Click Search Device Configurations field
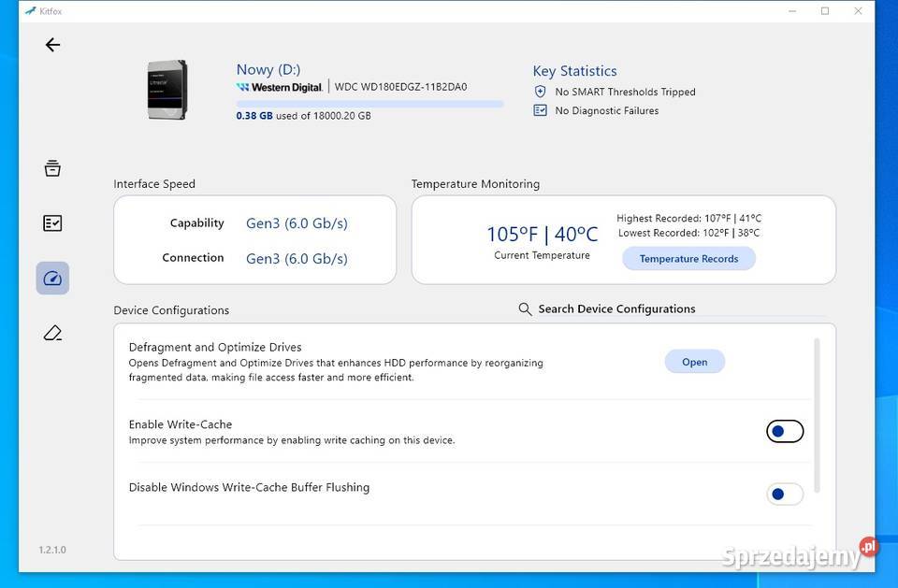Viewport: 898px width, 588px height. [672, 309]
